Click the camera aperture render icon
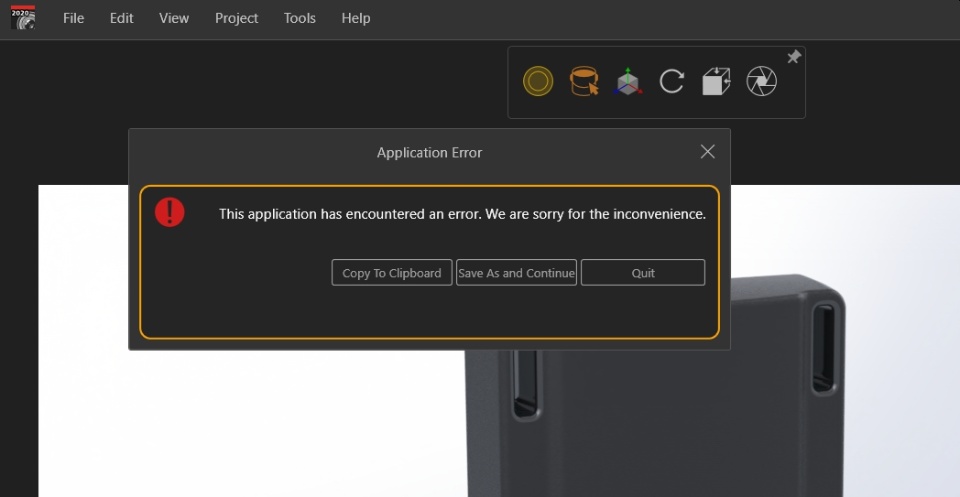 762,81
